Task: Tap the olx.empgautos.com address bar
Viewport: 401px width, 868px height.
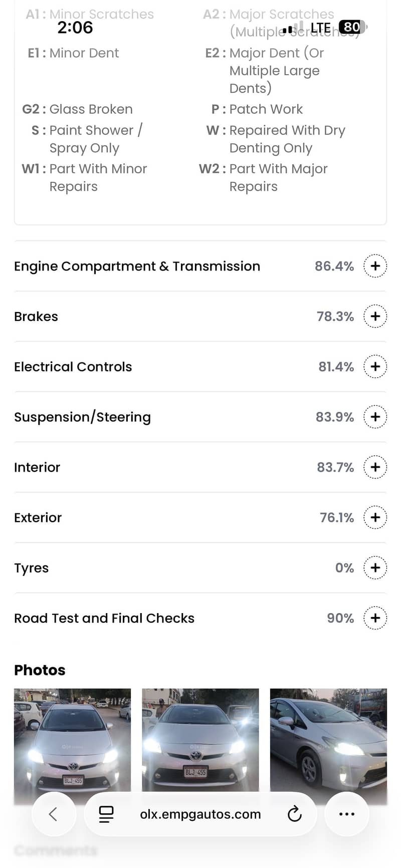Action: [x=200, y=814]
